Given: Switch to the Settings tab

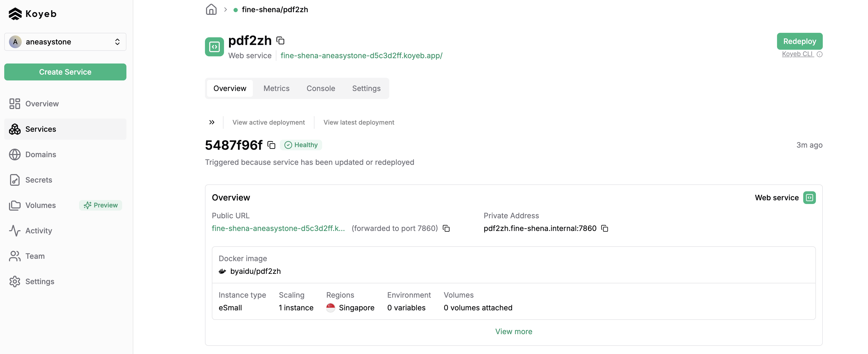Looking at the screenshot, I should click(366, 88).
